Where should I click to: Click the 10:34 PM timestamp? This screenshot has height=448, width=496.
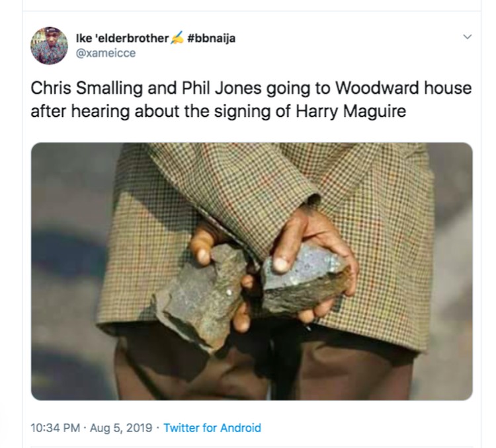(55, 428)
